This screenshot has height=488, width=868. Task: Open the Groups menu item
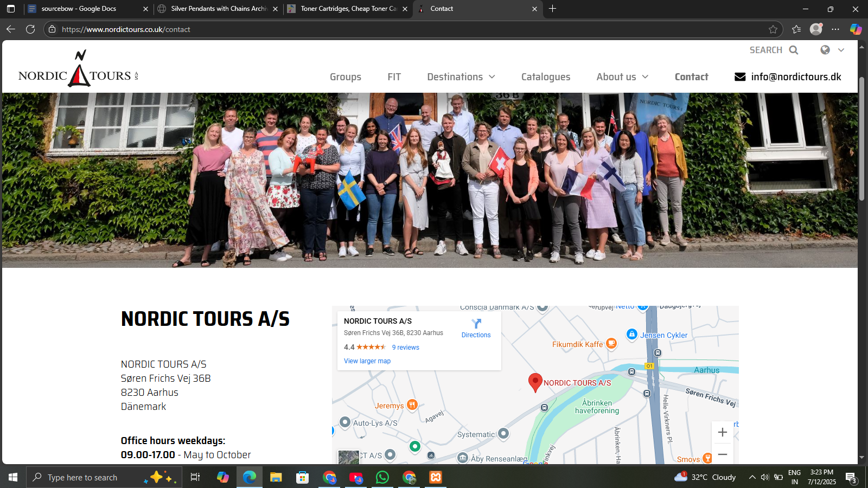pyautogui.click(x=346, y=77)
